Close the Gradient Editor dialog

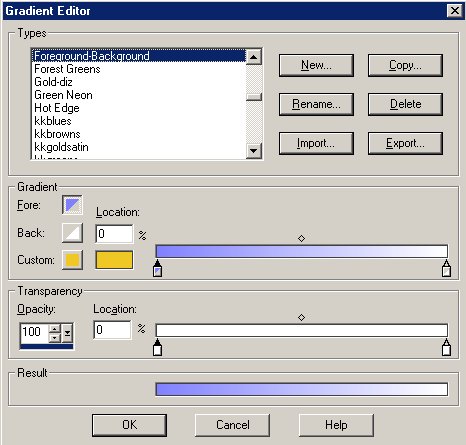455,11
